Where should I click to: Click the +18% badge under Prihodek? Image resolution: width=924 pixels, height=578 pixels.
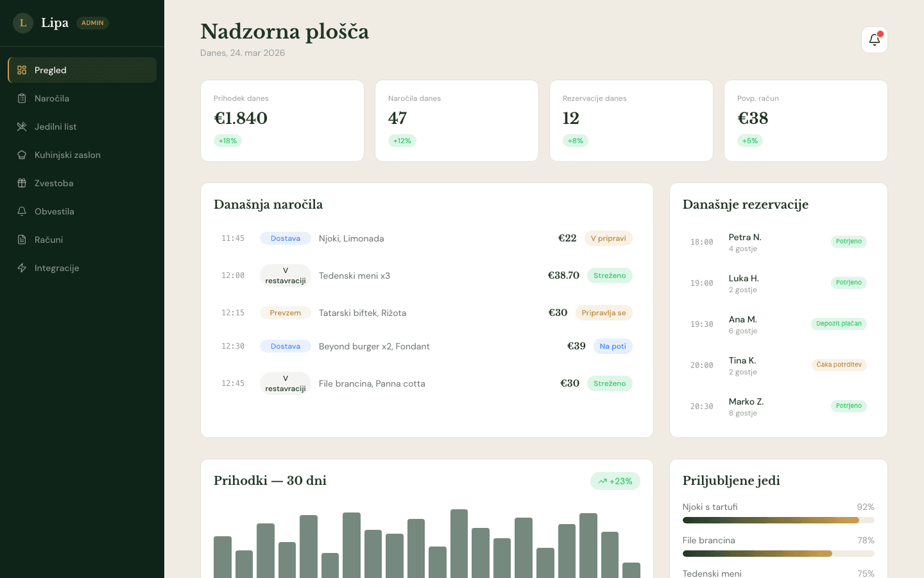click(x=228, y=141)
